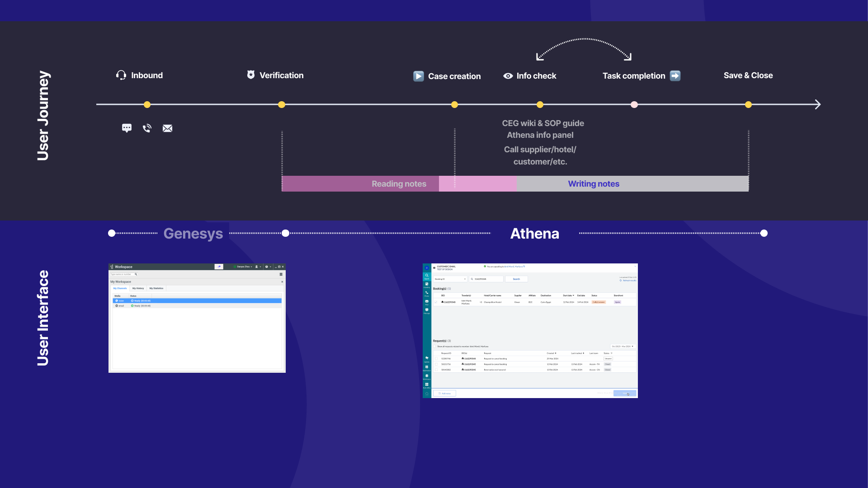The height and width of the screenshot is (488, 868).
Task: Open the Handling icon in Athena sidebar
Action: [426, 285]
